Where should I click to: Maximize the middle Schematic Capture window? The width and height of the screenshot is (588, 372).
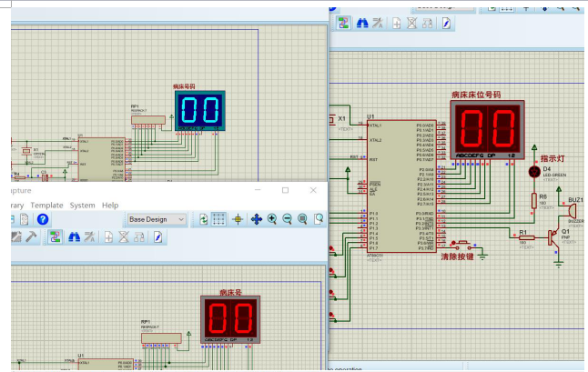pos(286,190)
